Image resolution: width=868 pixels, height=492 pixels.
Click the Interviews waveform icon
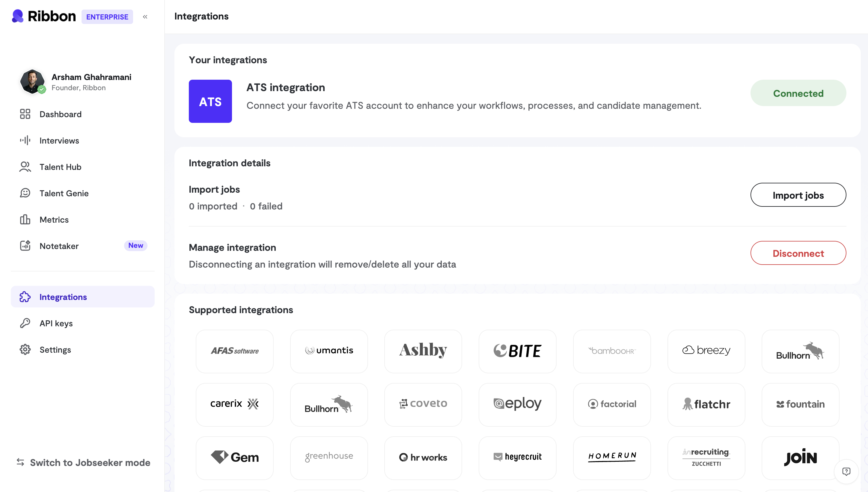(x=25, y=140)
